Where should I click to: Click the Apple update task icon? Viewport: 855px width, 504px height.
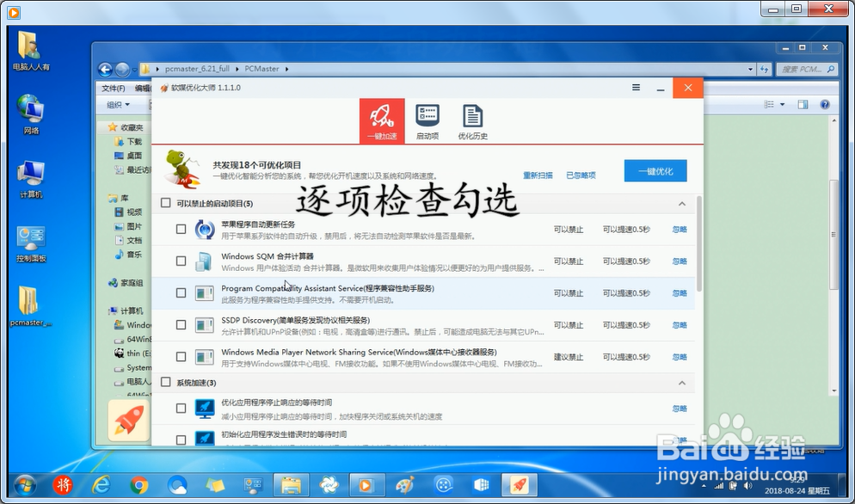(x=205, y=230)
